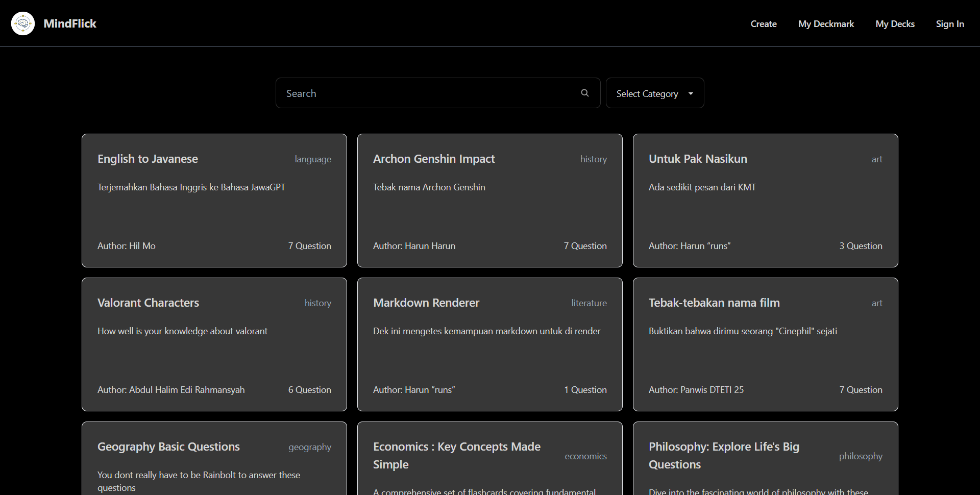Click the Select Category caret arrow
This screenshot has height=495, width=980.
691,93
